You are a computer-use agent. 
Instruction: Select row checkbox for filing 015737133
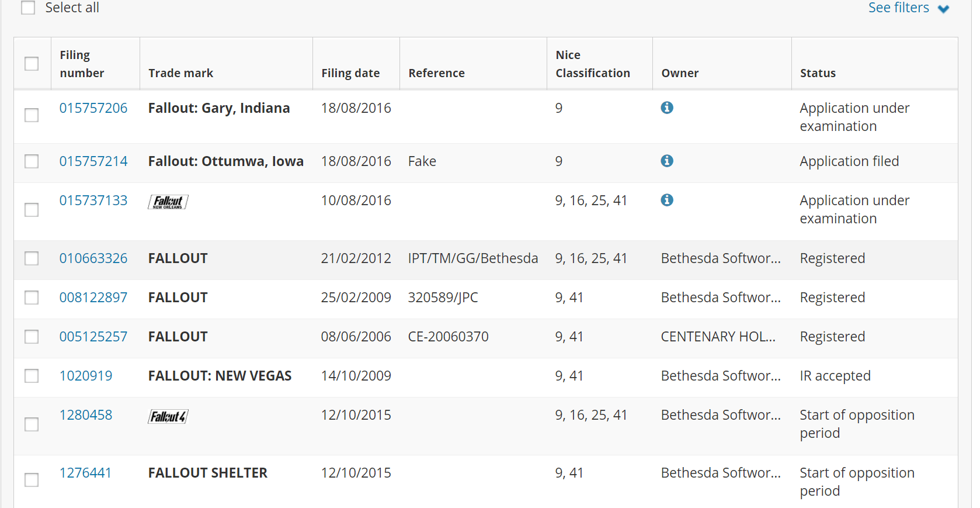[x=32, y=210]
